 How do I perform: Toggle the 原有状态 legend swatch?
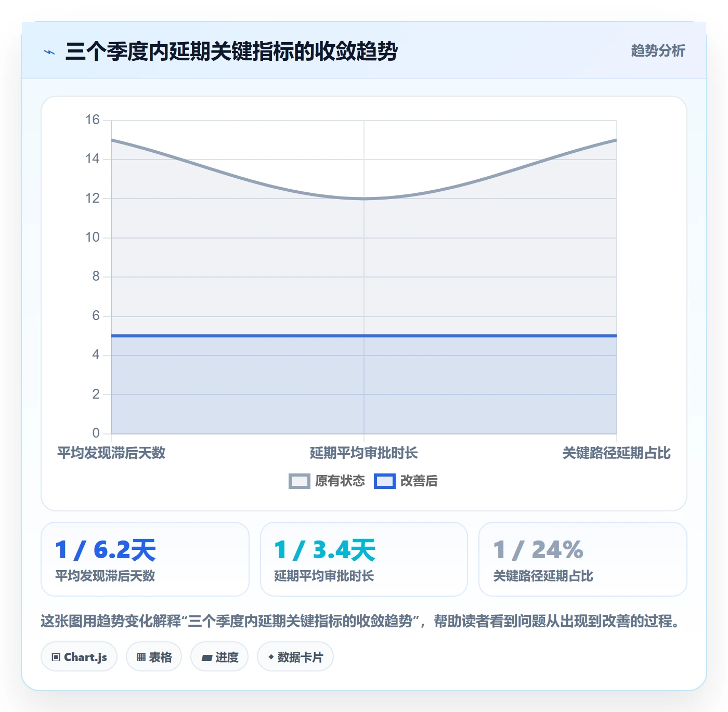click(299, 481)
